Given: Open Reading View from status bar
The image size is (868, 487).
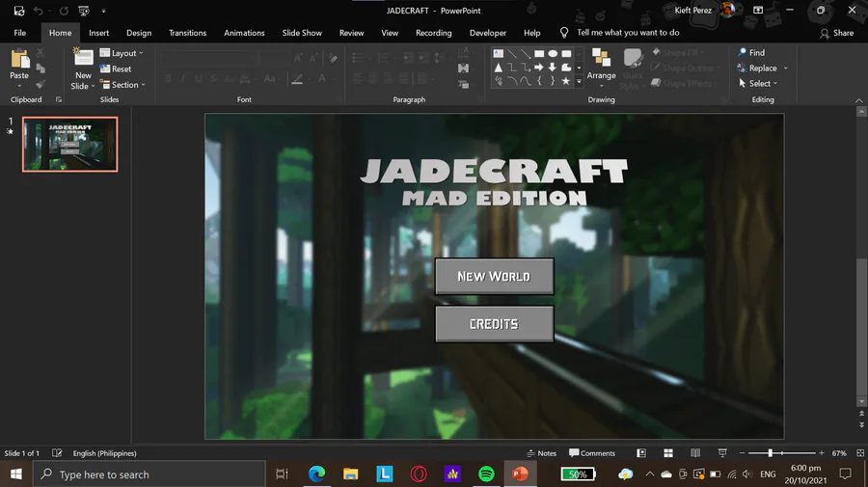Looking at the screenshot, I should click(x=694, y=453).
